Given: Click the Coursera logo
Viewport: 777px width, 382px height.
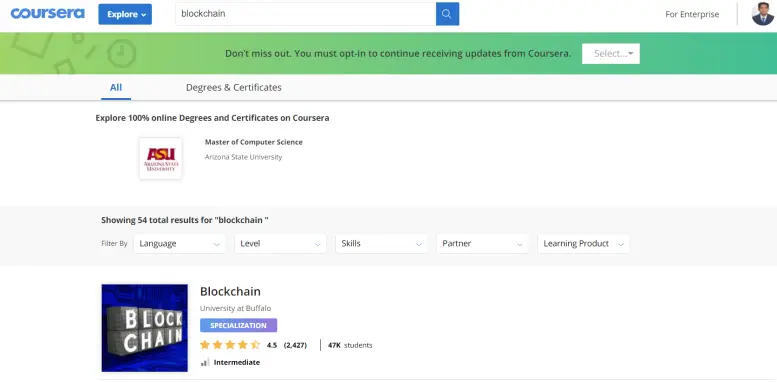Looking at the screenshot, I should [x=48, y=13].
